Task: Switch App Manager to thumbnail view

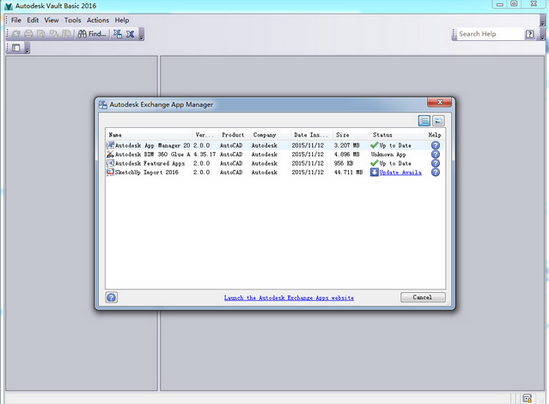Action: pos(438,121)
